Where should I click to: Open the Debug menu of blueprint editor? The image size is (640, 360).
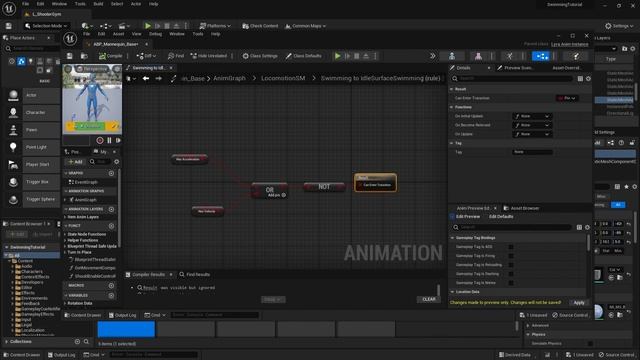pos(155,34)
